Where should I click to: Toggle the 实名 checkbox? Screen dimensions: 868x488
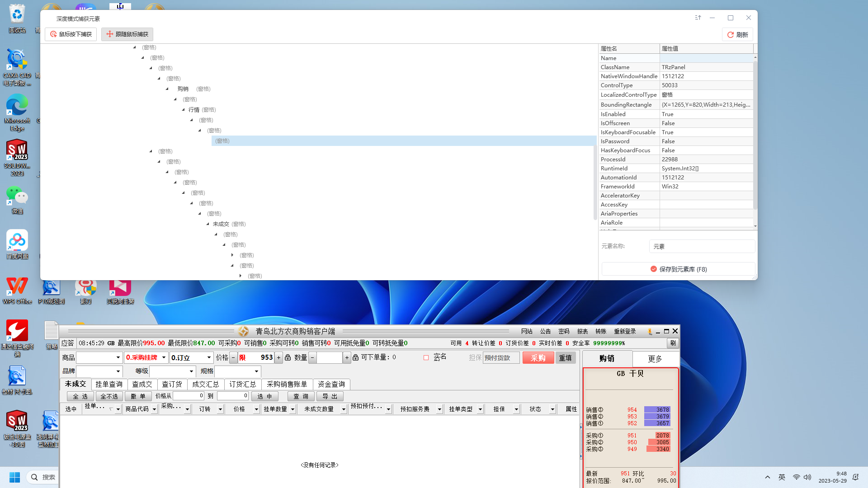pos(426,357)
